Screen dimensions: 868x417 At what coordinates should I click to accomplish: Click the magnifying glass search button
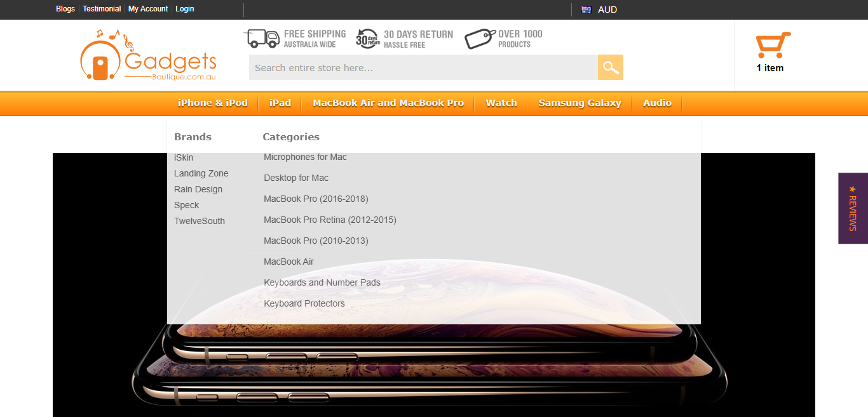click(610, 67)
